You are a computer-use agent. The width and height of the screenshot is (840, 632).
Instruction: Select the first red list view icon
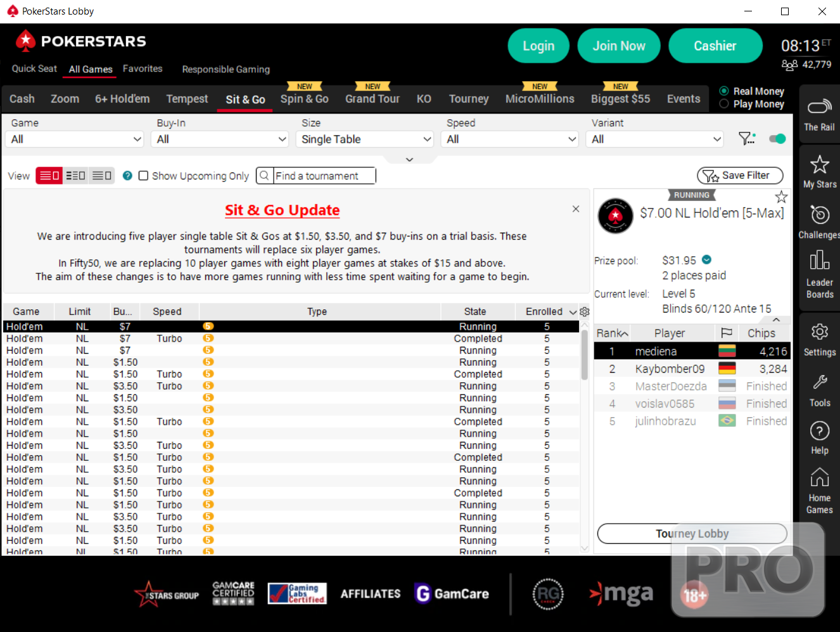click(x=49, y=176)
